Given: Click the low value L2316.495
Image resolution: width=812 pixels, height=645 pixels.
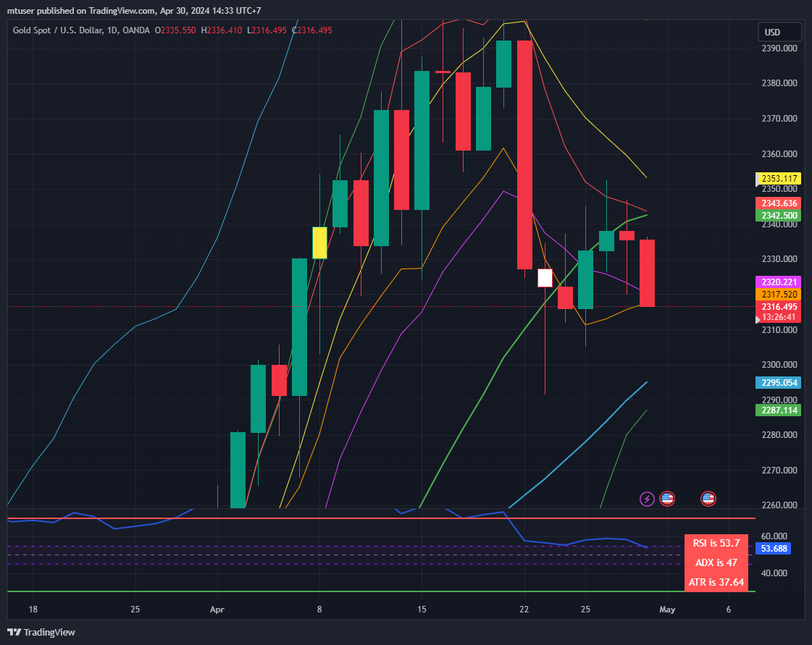Looking at the screenshot, I should tap(267, 30).
